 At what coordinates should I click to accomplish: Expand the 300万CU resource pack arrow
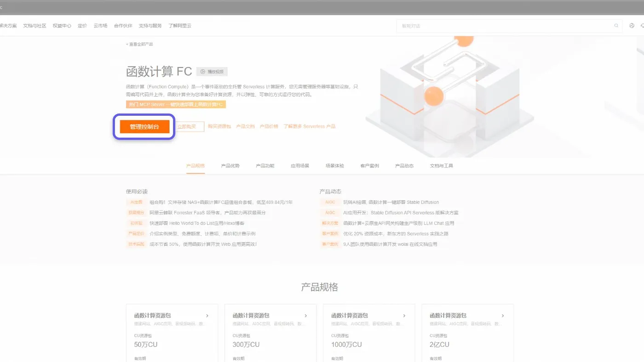click(x=306, y=316)
